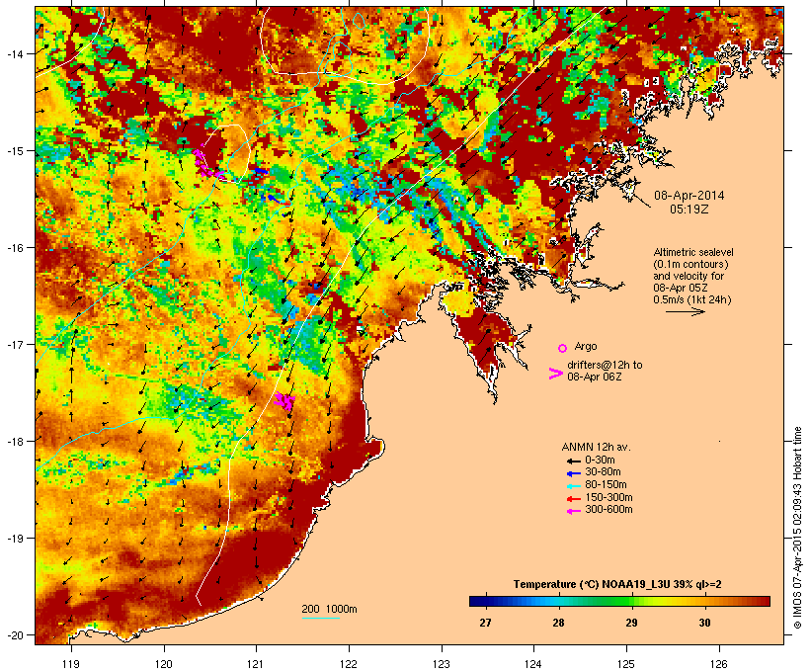
Task: Click the color bar value 28
Action: coord(558,623)
